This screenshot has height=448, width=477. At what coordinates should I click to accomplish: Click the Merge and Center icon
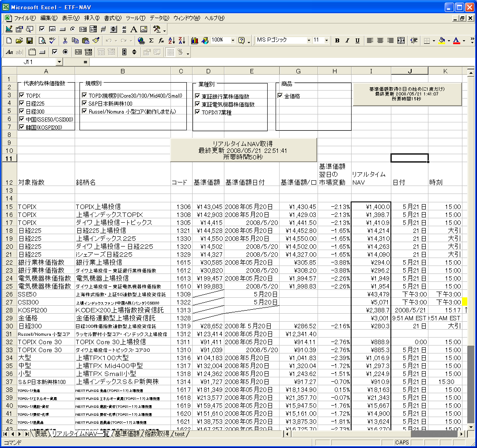[x=401, y=41]
